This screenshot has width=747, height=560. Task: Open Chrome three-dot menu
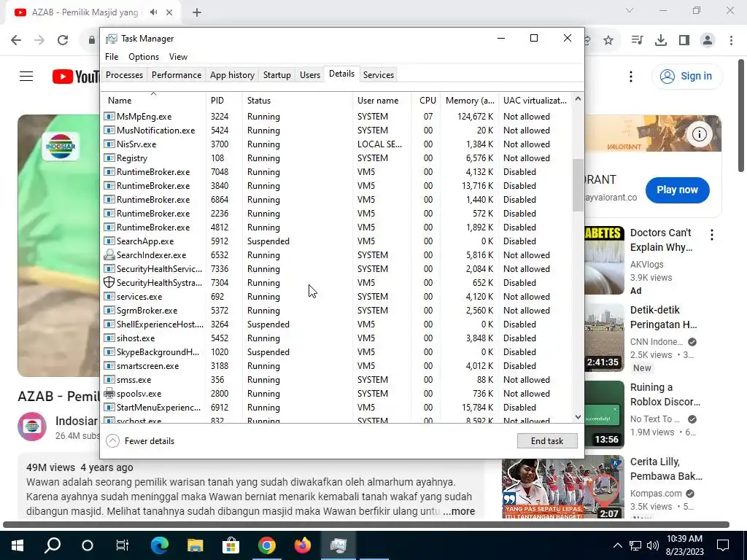point(731,41)
